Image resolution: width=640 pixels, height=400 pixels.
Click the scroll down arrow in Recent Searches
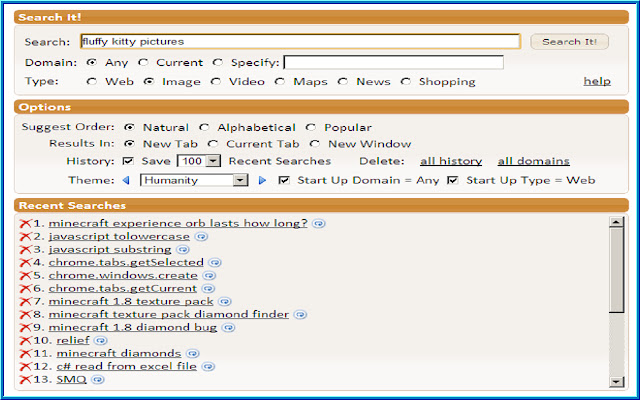(x=616, y=380)
